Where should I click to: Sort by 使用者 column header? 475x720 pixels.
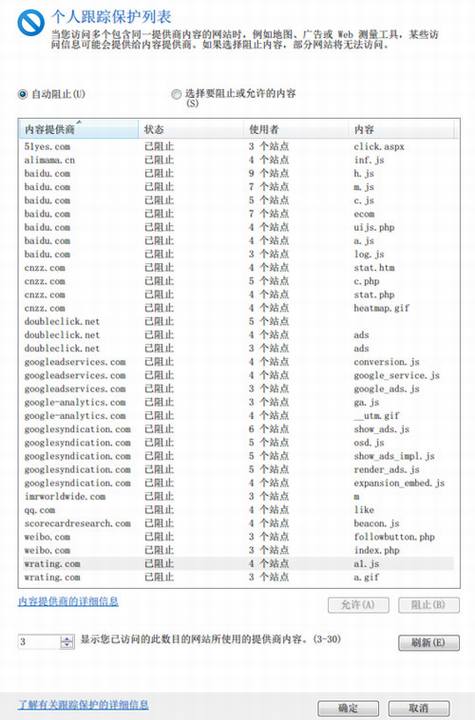(x=296, y=129)
